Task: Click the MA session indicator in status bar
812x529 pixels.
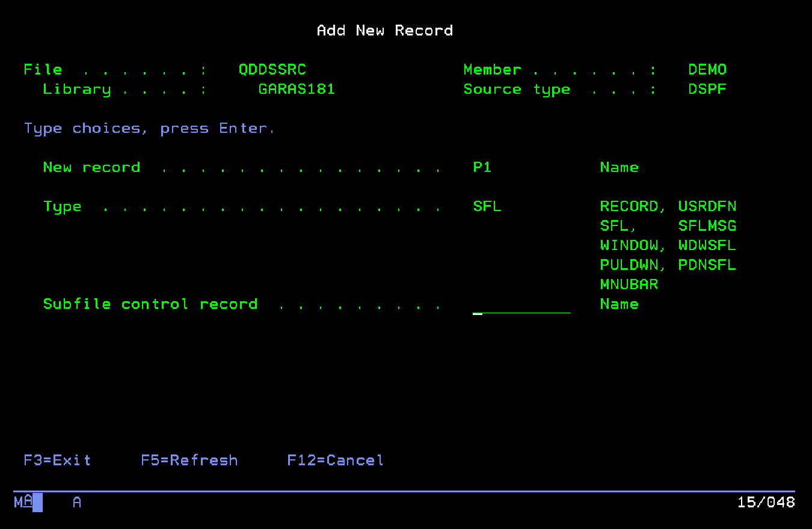Action: 23,502
